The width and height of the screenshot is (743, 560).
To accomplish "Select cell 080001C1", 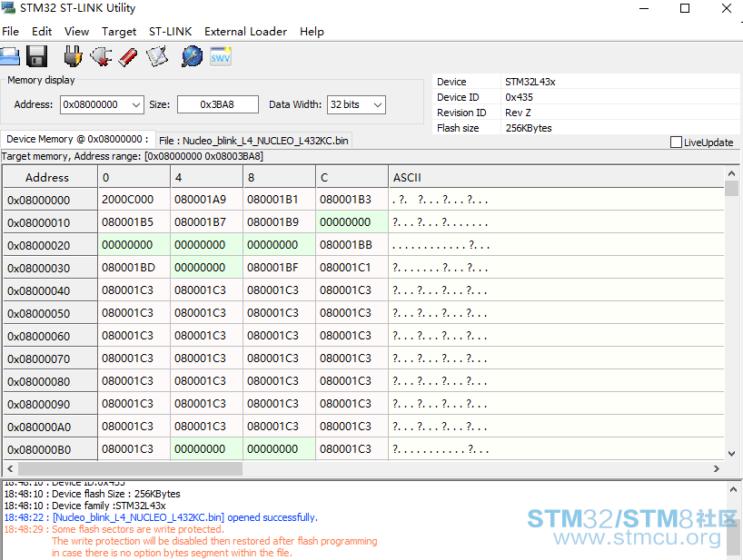I will [352, 268].
